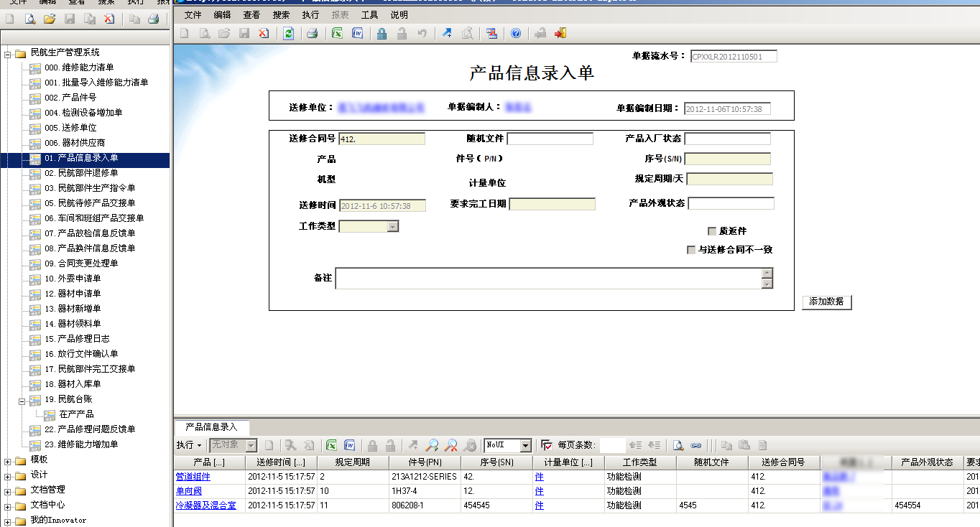Click the 添加数据 button
Viewport: 980px width, 527px height.
(826, 302)
